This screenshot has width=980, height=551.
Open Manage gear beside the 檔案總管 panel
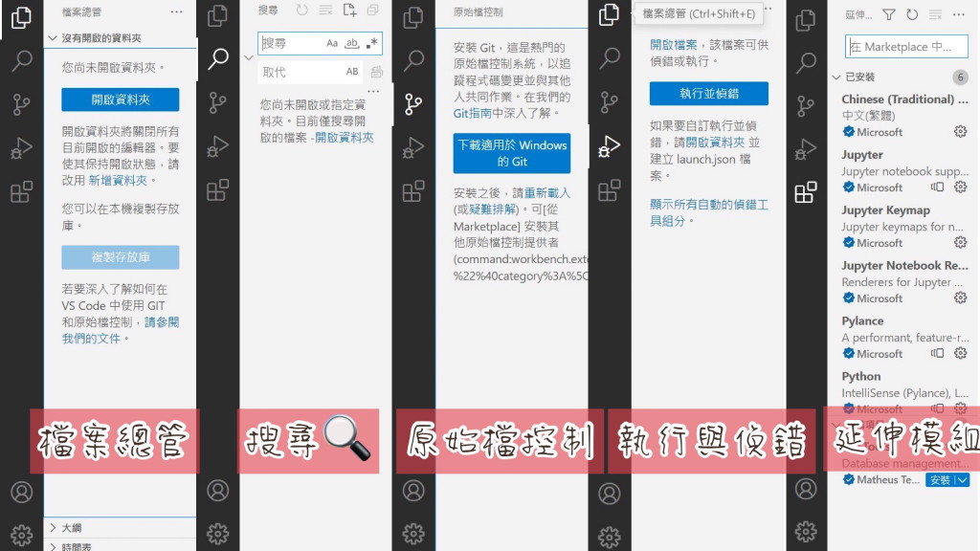click(21, 536)
